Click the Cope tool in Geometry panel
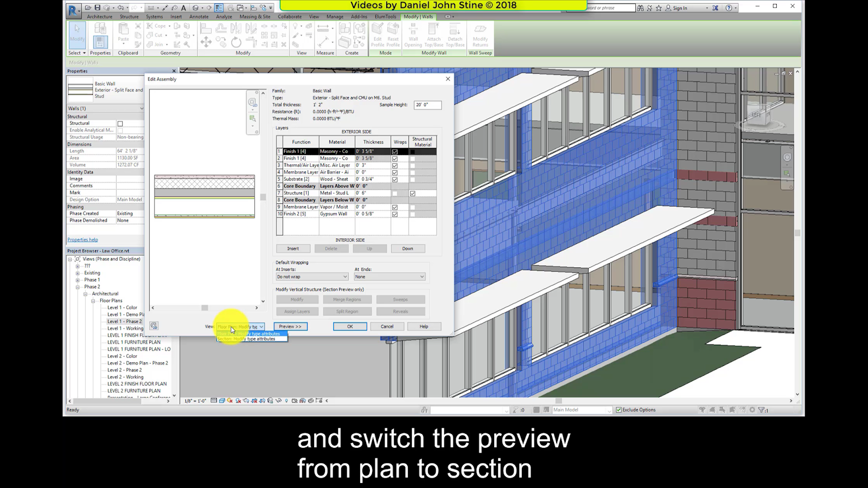 [x=159, y=26]
